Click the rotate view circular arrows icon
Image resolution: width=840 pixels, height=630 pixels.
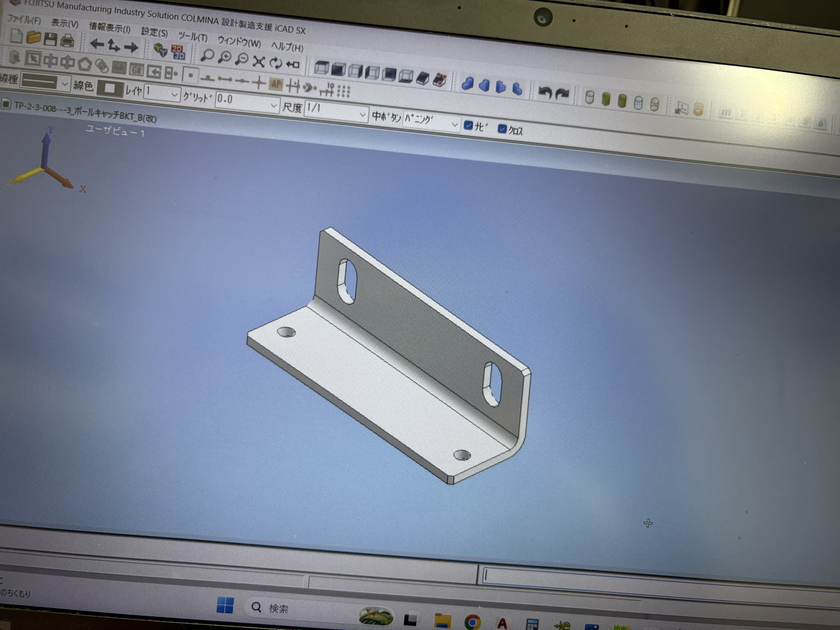(x=276, y=63)
